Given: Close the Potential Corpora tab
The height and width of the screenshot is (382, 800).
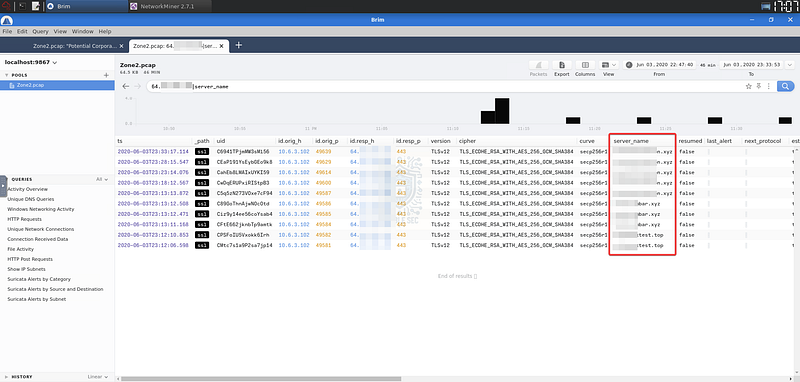Looking at the screenshot, I should tap(121, 46).
